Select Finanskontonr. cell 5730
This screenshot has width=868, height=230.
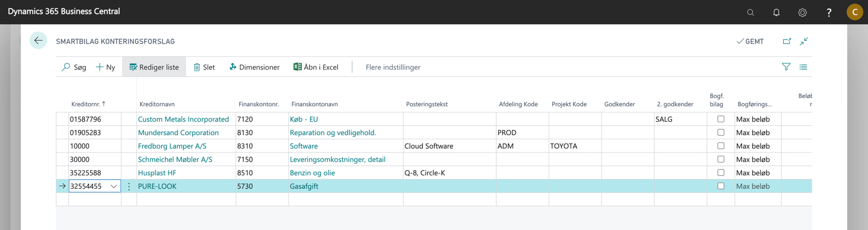tap(262, 186)
